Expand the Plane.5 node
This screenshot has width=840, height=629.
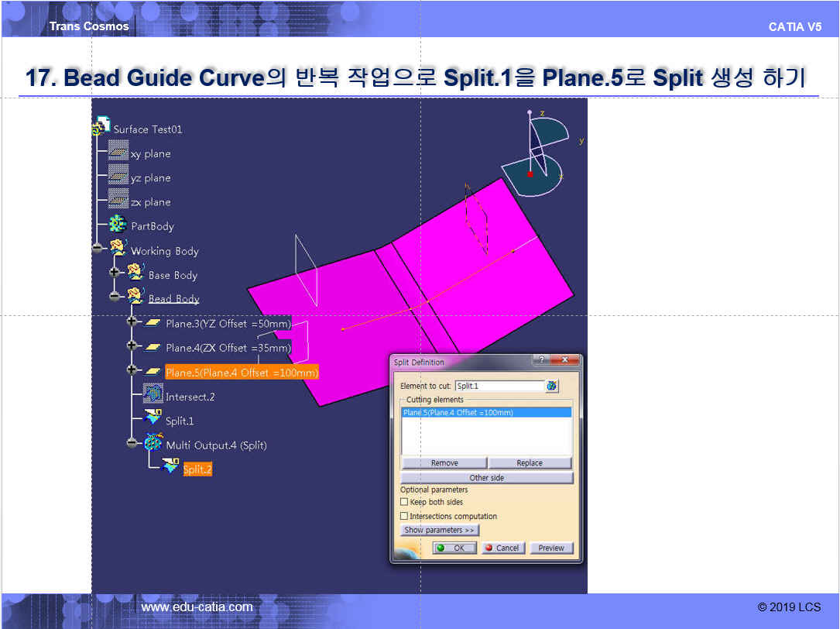coord(132,369)
